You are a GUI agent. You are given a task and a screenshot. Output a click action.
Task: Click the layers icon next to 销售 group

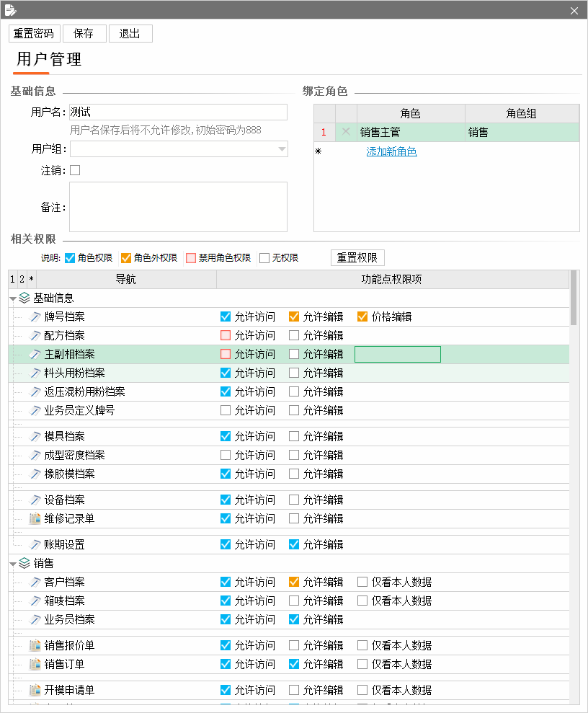(x=24, y=563)
